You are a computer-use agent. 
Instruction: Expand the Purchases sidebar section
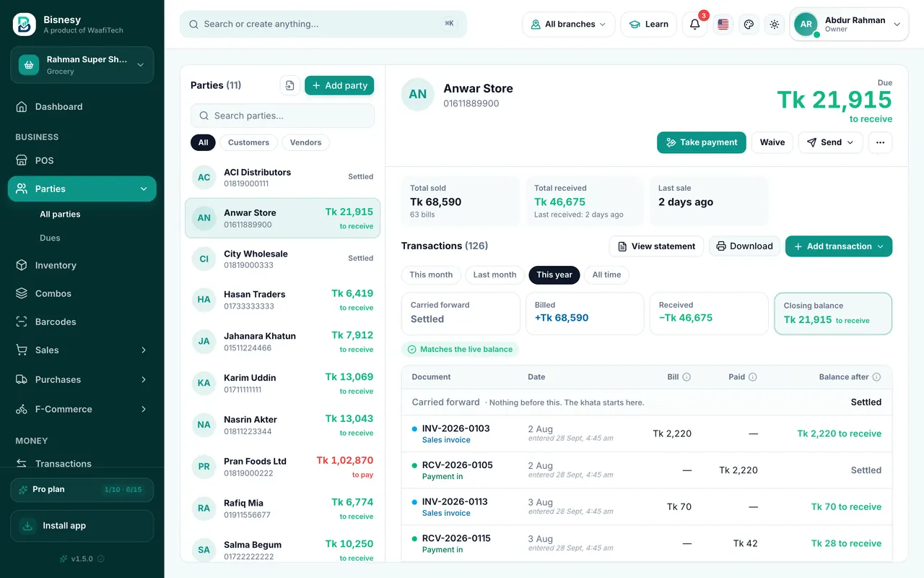(82, 379)
